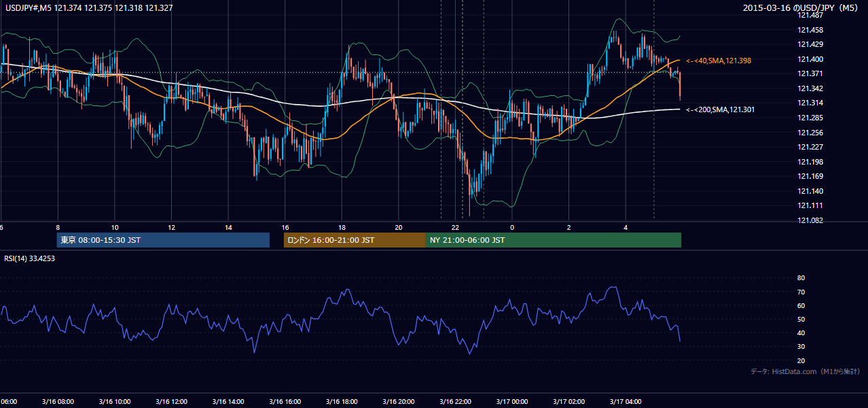Click the 121.082 price axis label

click(x=809, y=220)
